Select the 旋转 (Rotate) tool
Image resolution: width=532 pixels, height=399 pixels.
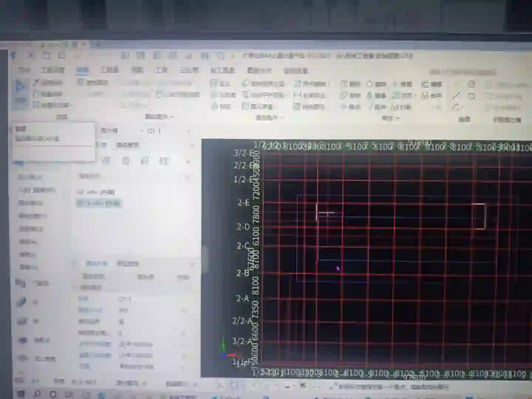376,84
